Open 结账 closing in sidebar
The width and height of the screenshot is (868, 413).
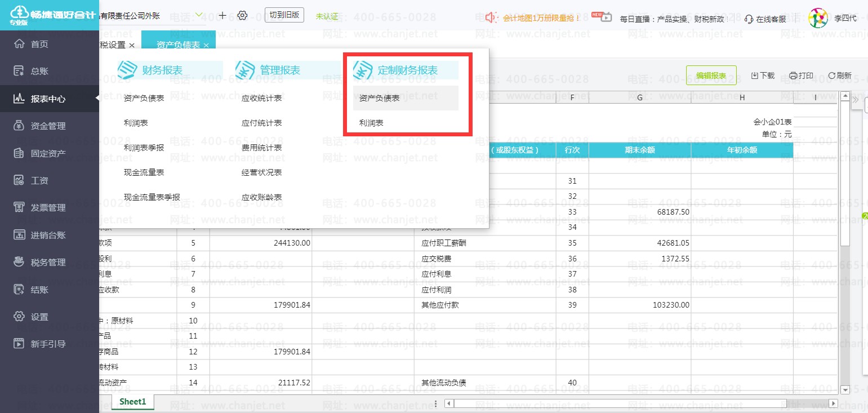tap(32, 290)
